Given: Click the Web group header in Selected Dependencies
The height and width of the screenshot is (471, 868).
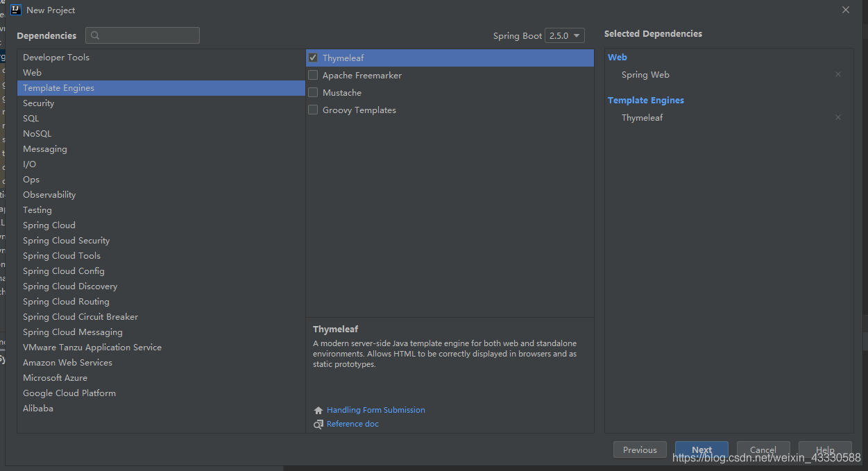Looking at the screenshot, I should tap(618, 58).
